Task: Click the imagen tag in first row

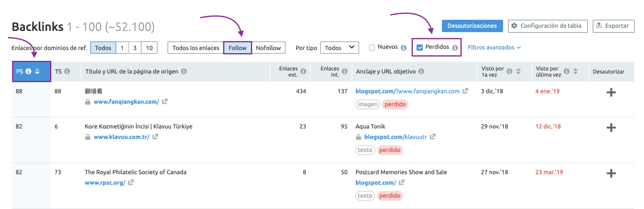Action: (368, 104)
